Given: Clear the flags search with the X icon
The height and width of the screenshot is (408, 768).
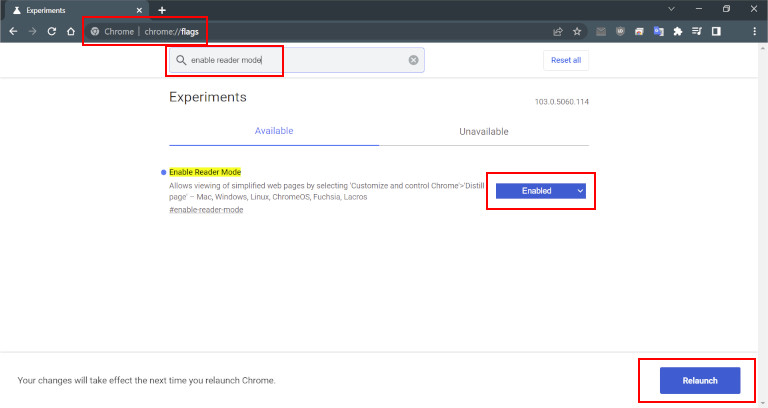Looking at the screenshot, I should click(413, 60).
